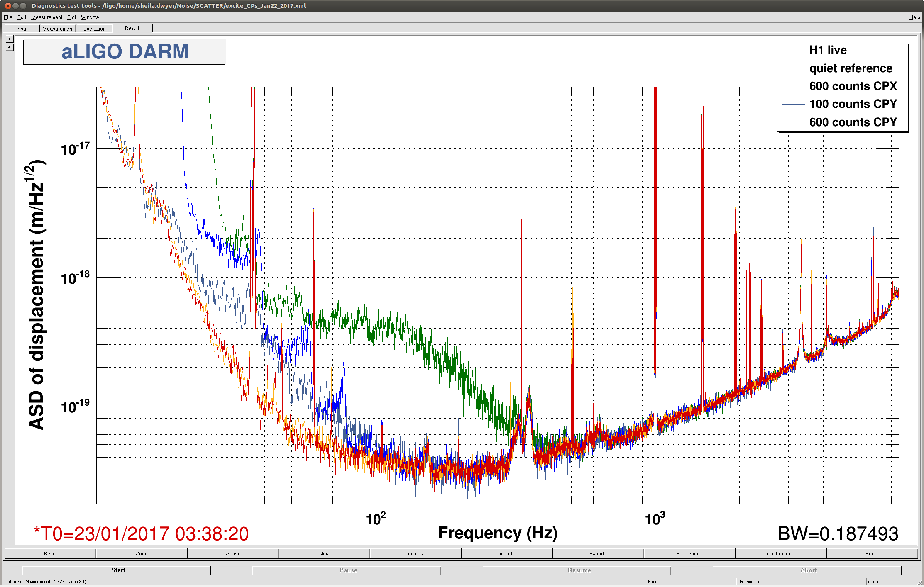Click 600 counts CPY legend entry
The image size is (924, 587).
pos(853,122)
